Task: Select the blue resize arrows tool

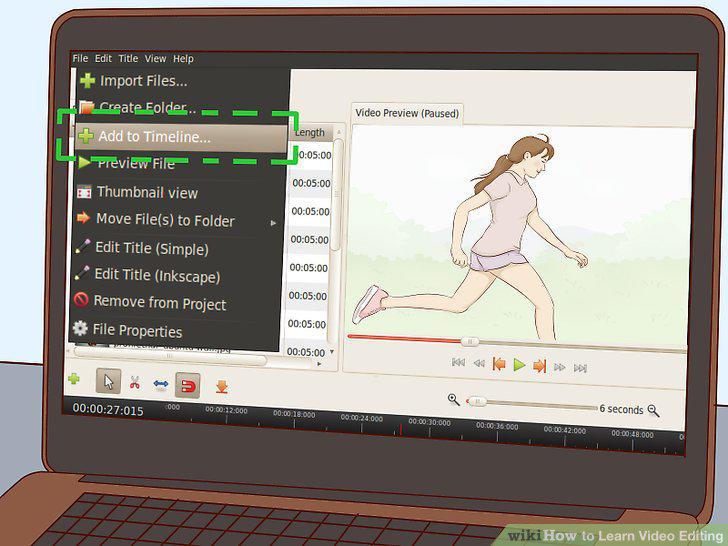Action: pyautogui.click(x=161, y=384)
